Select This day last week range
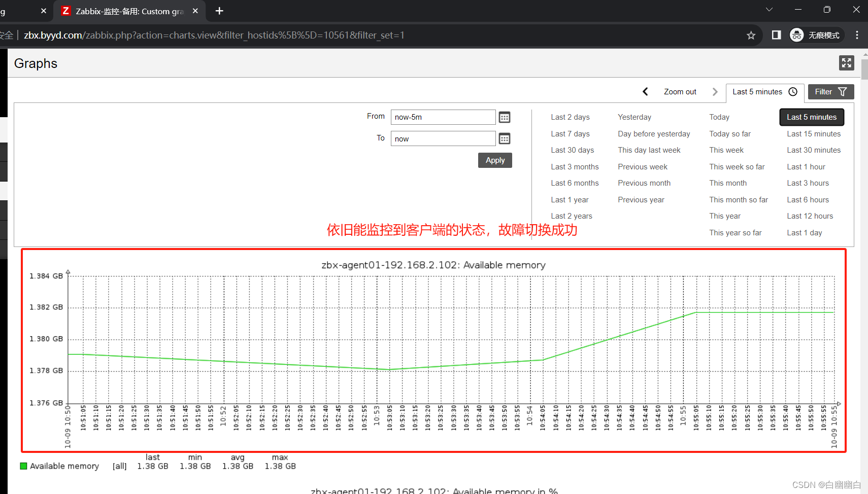Image resolution: width=868 pixels, height=494 pixels. click(649, 150)
